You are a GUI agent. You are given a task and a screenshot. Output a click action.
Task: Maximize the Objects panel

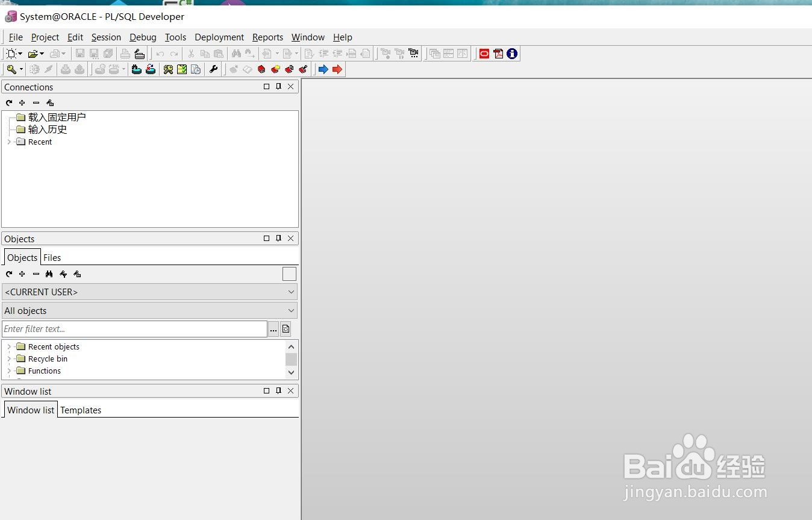click(266, 239)
